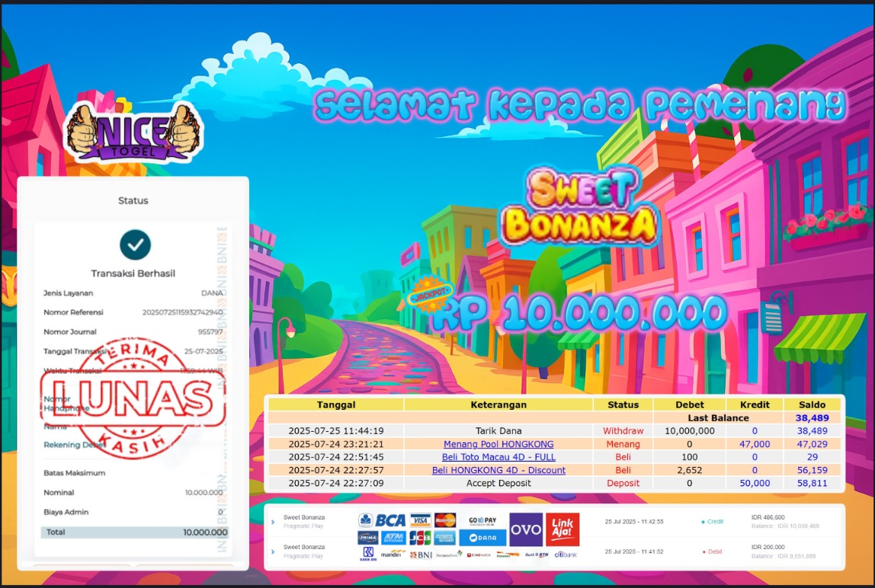
Task: Expand the second Sweet Bonanza Debit row
Action: point(273,551)
